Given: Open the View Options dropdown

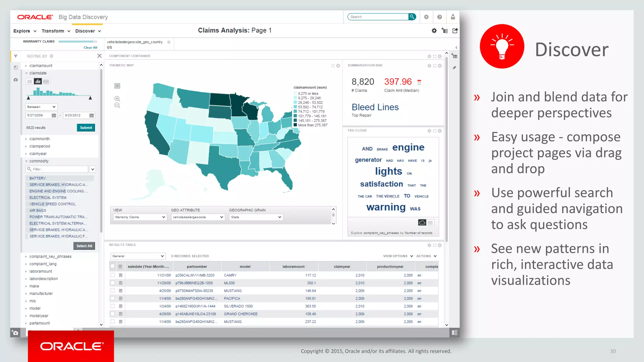Looking at the screenshot, I should [x=398, y=256].
